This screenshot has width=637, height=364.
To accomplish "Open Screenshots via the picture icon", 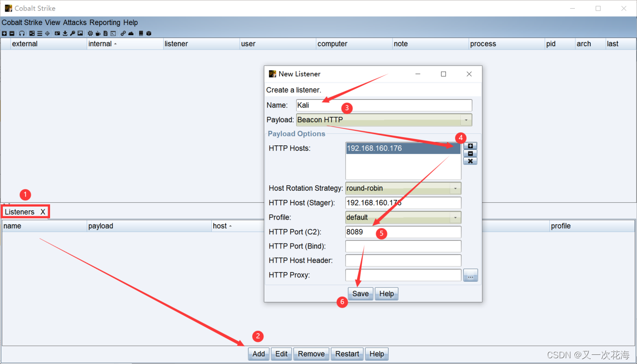I will pos(80,34).
